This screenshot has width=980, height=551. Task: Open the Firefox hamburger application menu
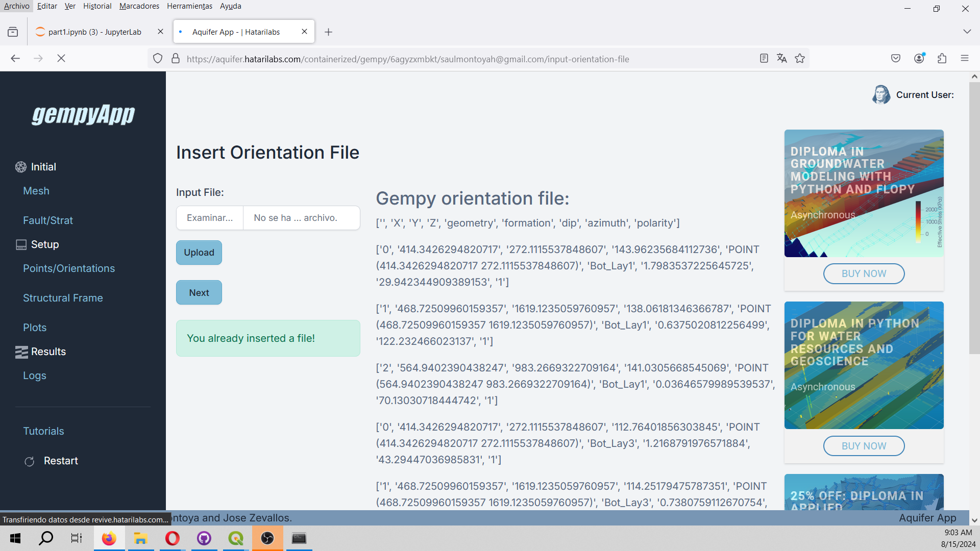point(965,59)
